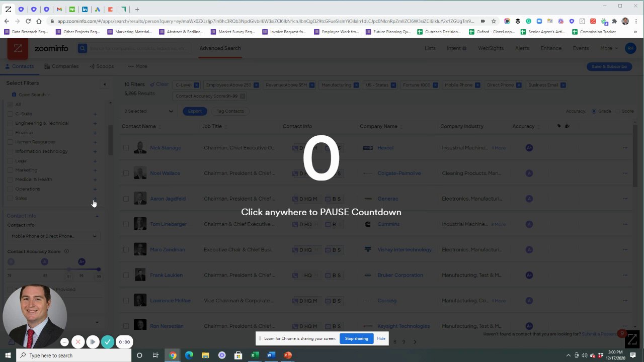Check the C-Suite department checkbox
The image size is (644, 362).
(10, 114)
